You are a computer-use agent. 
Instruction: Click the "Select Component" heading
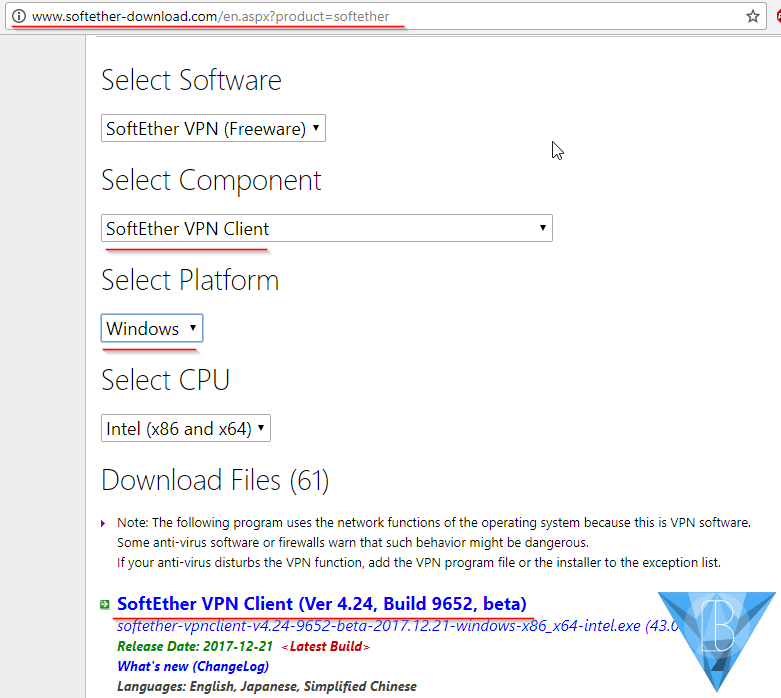[211, 180]
